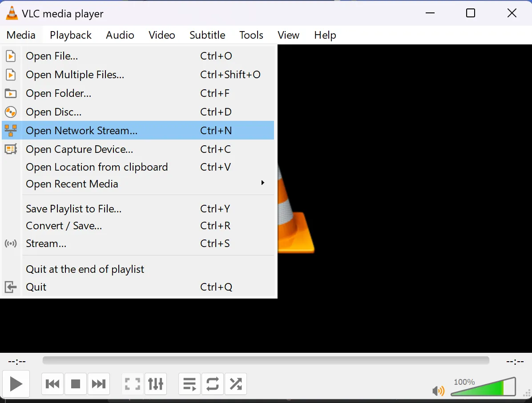Choose Open Multiple Files... entry
Viewport: 532px width, 403px height.
coord(138,75)
